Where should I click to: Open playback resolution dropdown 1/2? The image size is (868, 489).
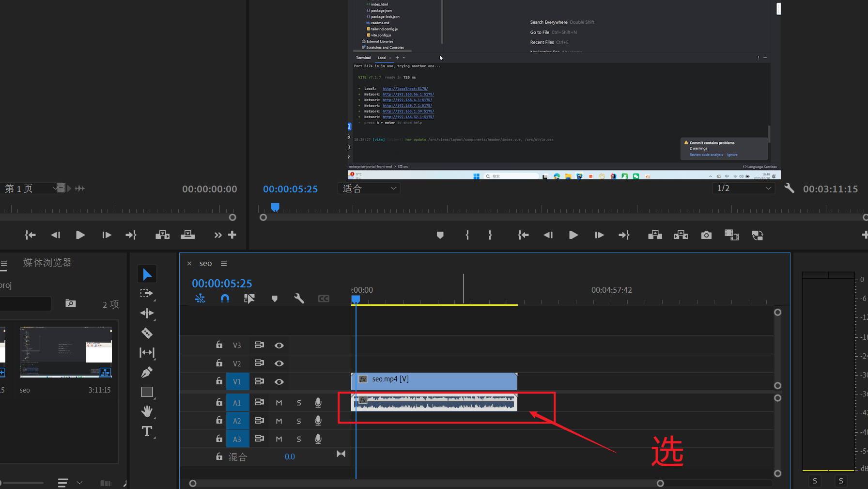tap(744, 189)
